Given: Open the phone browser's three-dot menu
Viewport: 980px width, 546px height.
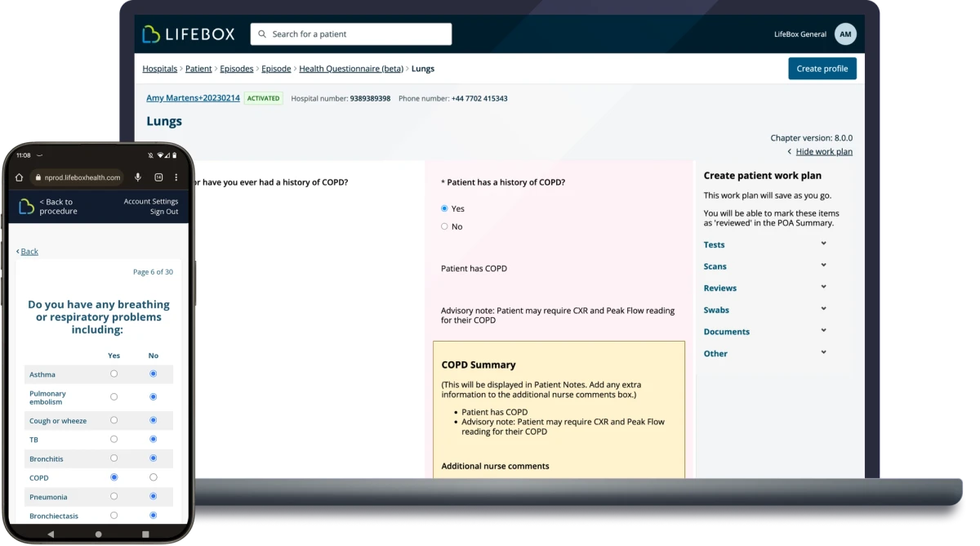Looking at the screenshot, I should (177, 177).
